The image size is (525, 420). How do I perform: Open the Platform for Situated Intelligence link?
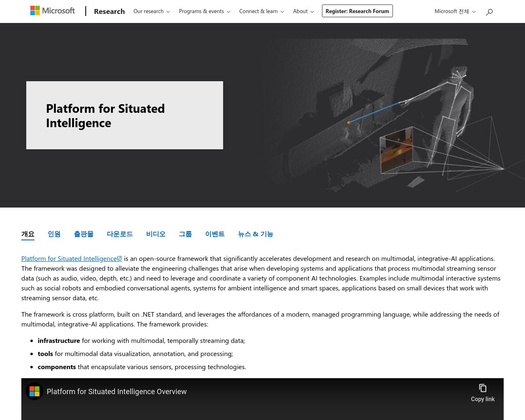(68, 258)
